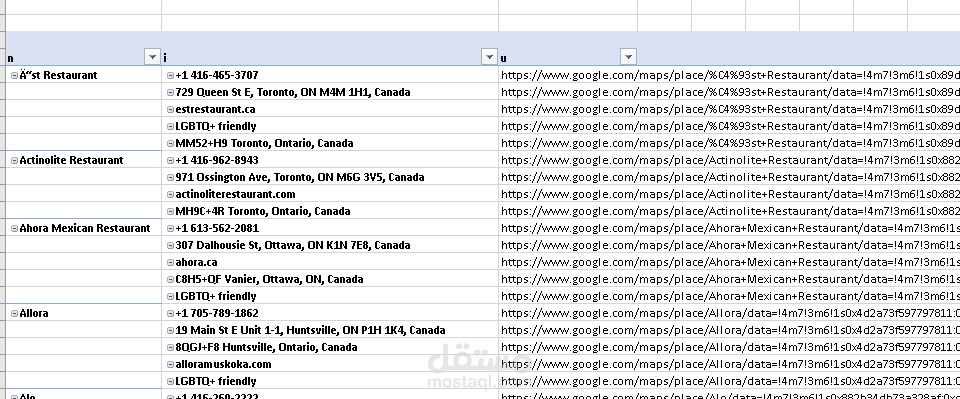Select the MM52+H9 Toronto plus code cell
960x399 pixels.
click(330, 143)
